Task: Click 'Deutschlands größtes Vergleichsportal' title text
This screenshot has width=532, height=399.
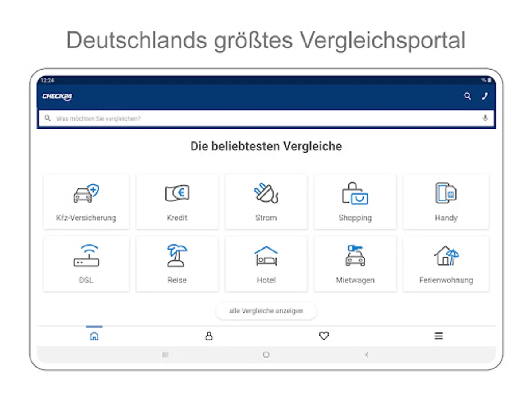Action: tap(266, 40)
